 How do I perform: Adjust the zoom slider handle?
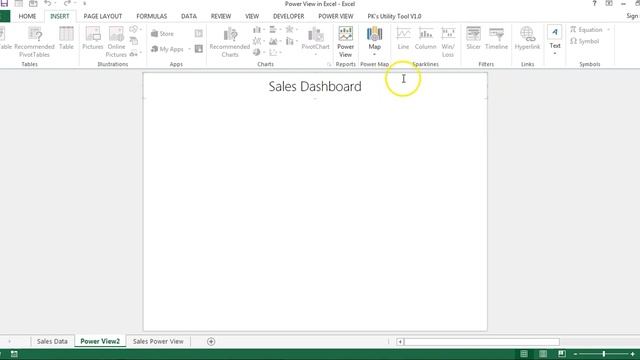tap(604, 354)
